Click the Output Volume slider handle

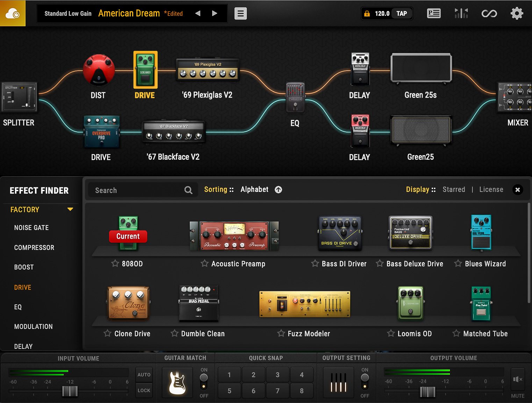point(427,392)
